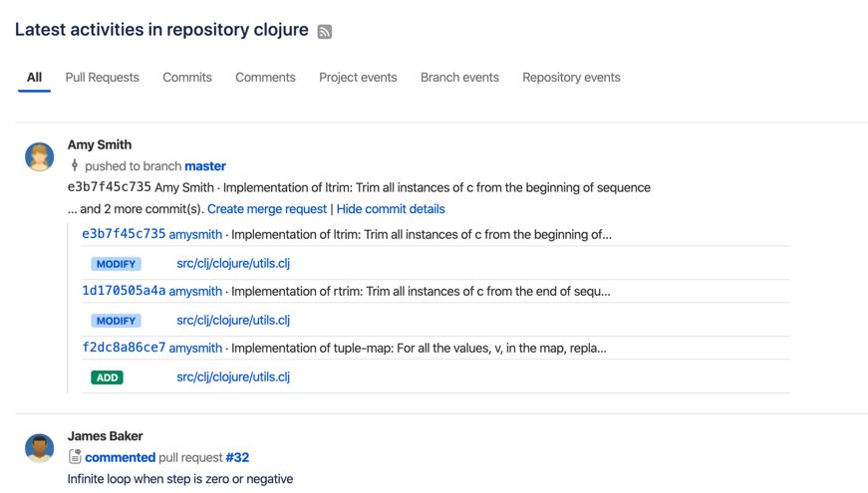
Task: Click the Create merge request link
Action: tap(266, 209)
